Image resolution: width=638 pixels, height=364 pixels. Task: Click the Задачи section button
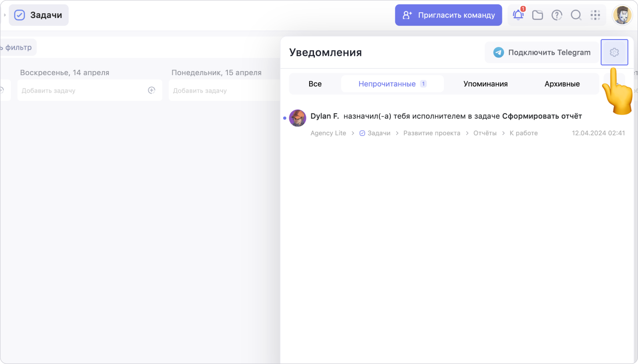[39, 15]
